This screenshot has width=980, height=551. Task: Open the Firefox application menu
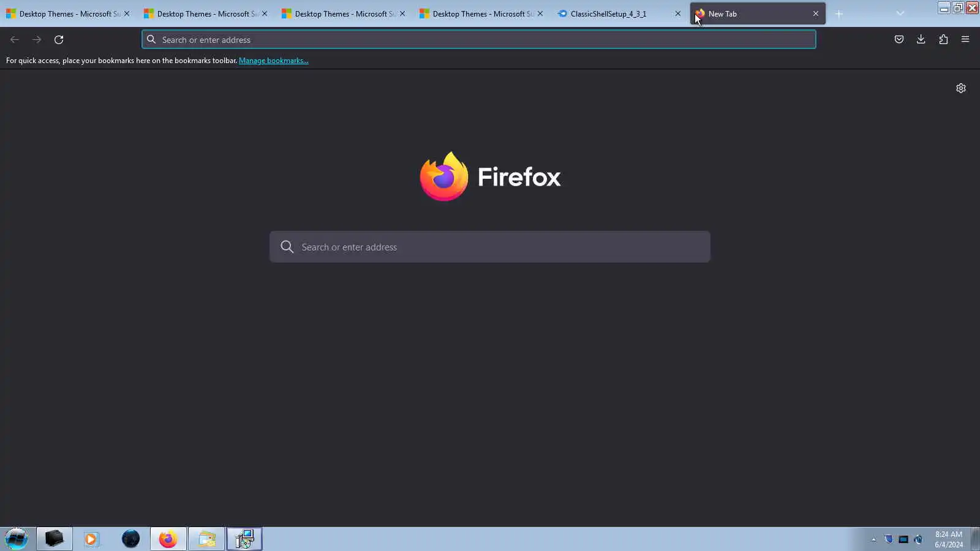coord(965,40)
